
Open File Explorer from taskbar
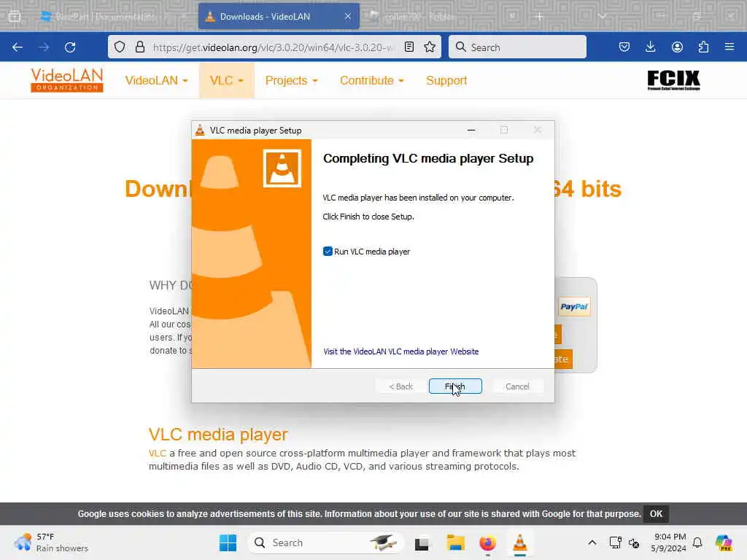point(455,542)
